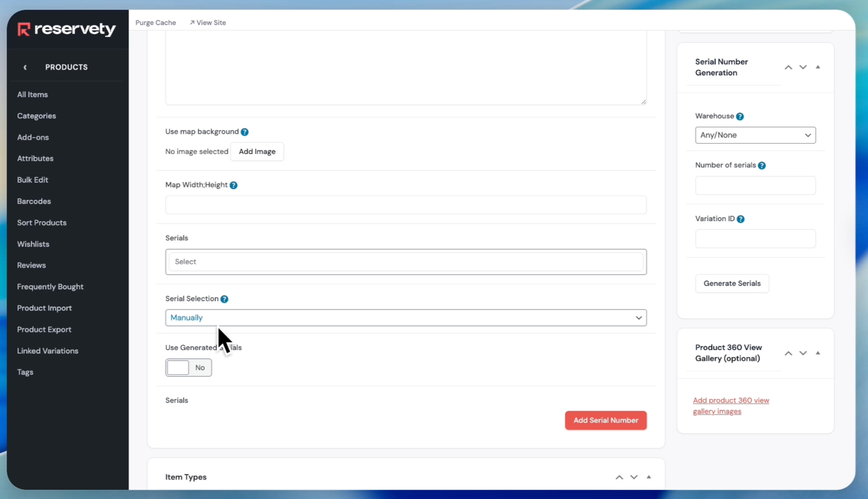Toggle Use Generated Serials switch
This screenshot has width=868, height=499.
[188, 368]
